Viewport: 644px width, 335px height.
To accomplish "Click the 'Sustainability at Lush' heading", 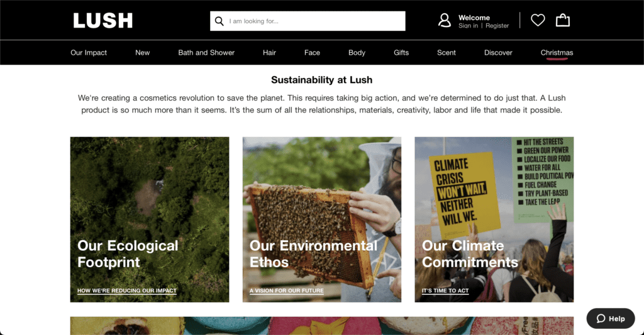I will pyautogui.click(x=321, y=80).
